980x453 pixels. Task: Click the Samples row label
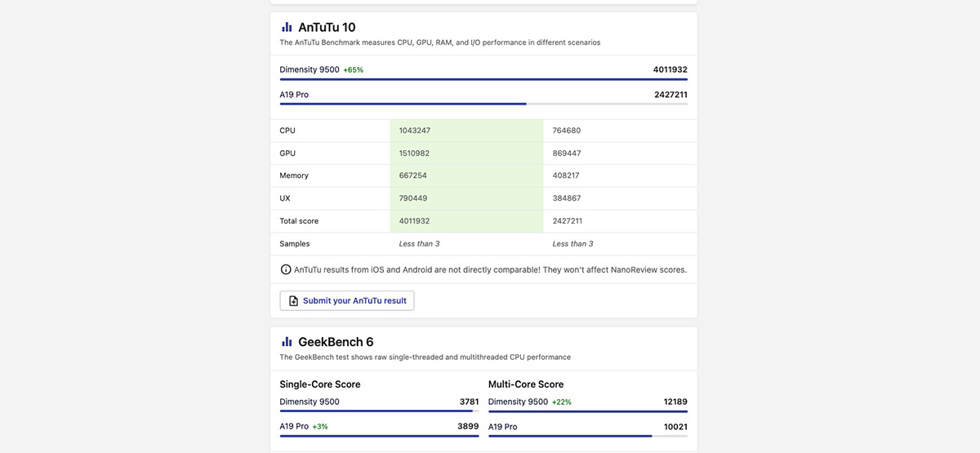pyautogui.click(x=295, y=244)
